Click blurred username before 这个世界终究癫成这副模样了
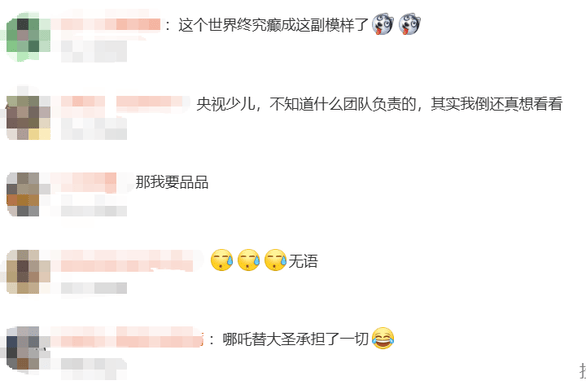 [106, 25]
